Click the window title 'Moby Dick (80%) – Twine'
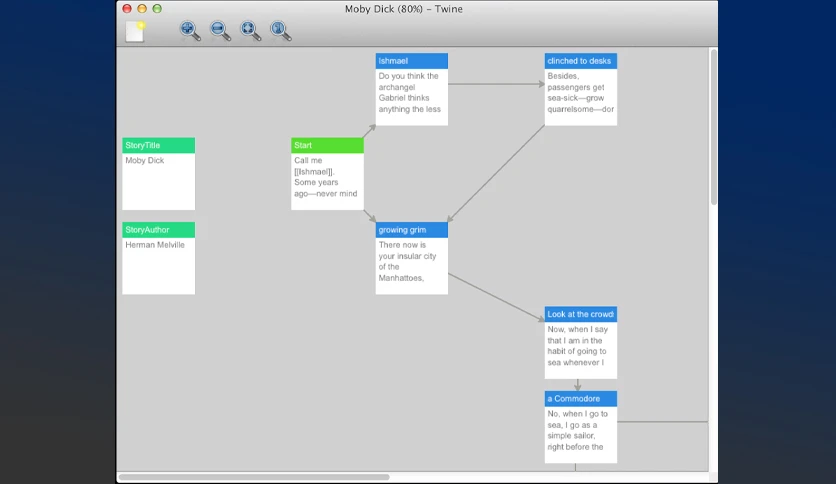Viewport: 836px width, 484px height. coord(404,9)
